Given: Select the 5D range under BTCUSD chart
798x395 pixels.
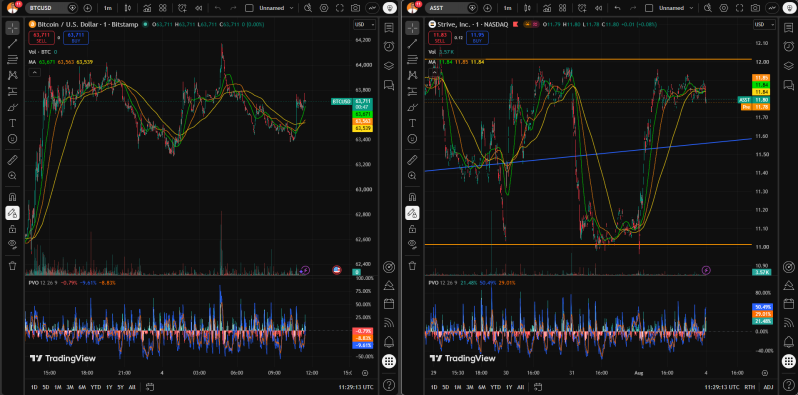Looking at the screenshot, I should [x=46, y=387].
